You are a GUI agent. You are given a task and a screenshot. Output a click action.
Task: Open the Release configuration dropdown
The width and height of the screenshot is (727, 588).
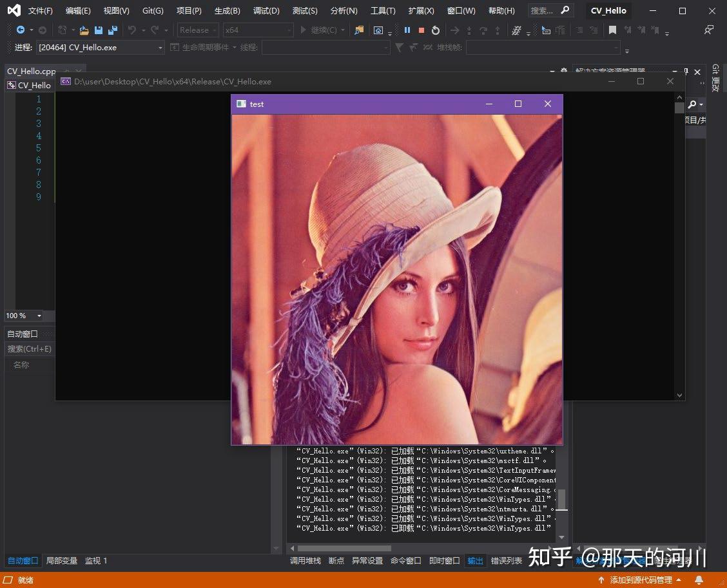pyautogui.click(x=197, y=30)
